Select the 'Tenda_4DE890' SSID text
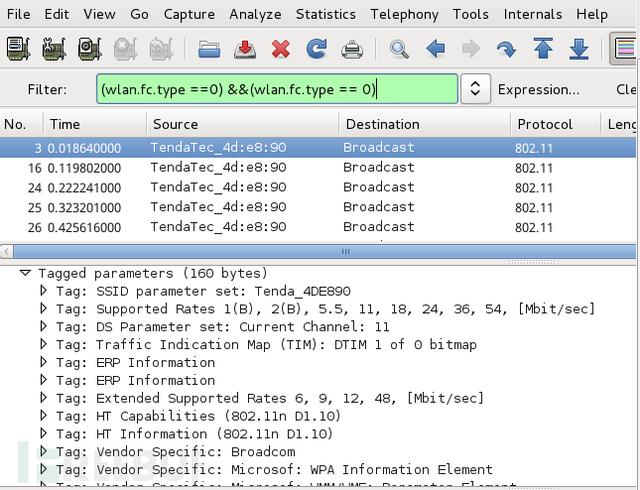 point(302,291)
